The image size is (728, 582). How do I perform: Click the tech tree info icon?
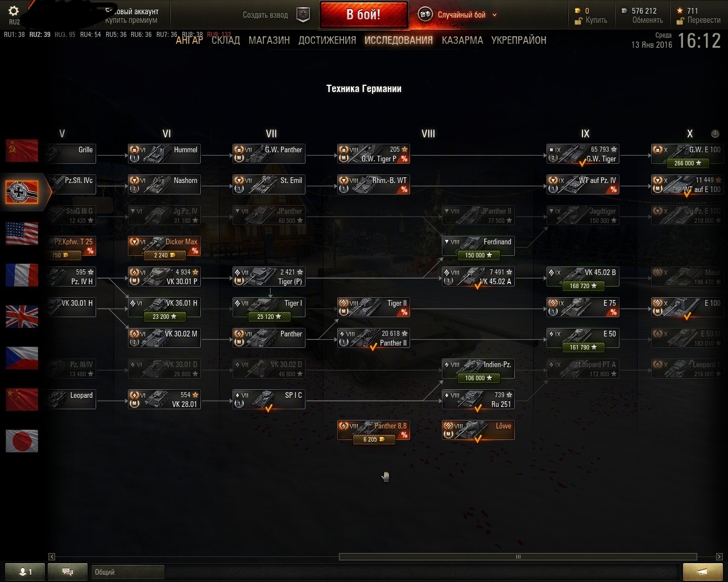tap(715, 134)
